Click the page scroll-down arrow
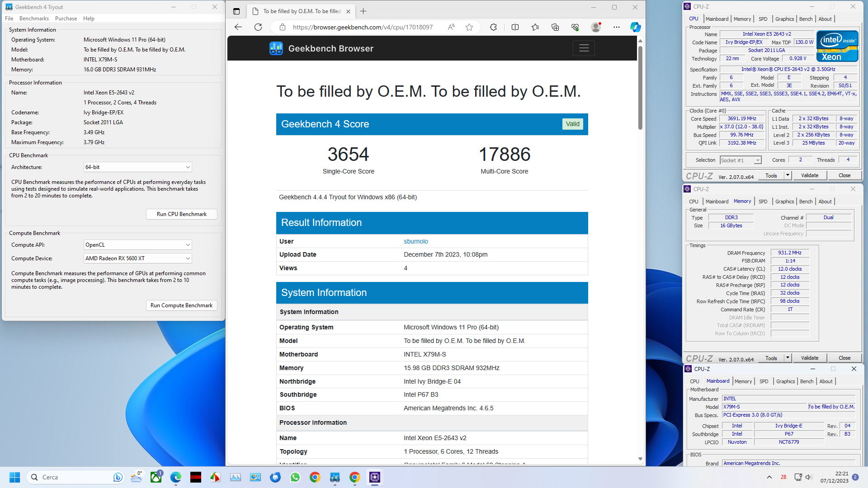868x488 pixels. (x=640, y=459)
